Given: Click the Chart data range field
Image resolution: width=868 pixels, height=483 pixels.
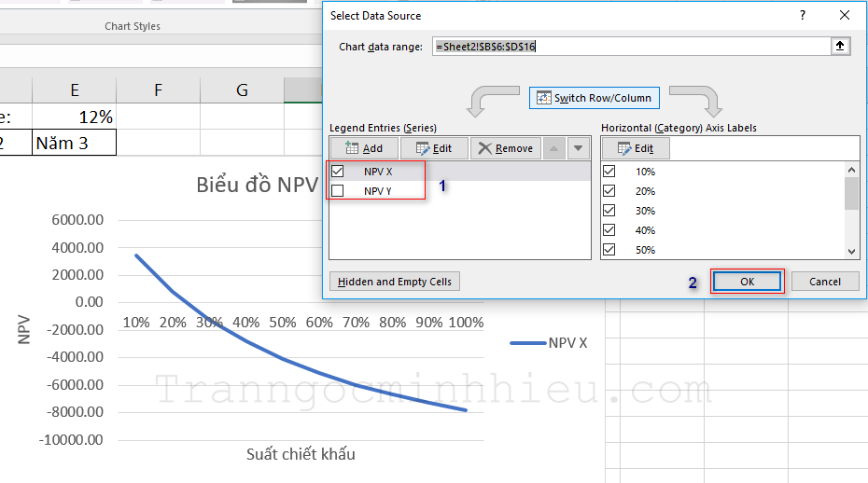Looking at the screenshot, I should point(630,47).
